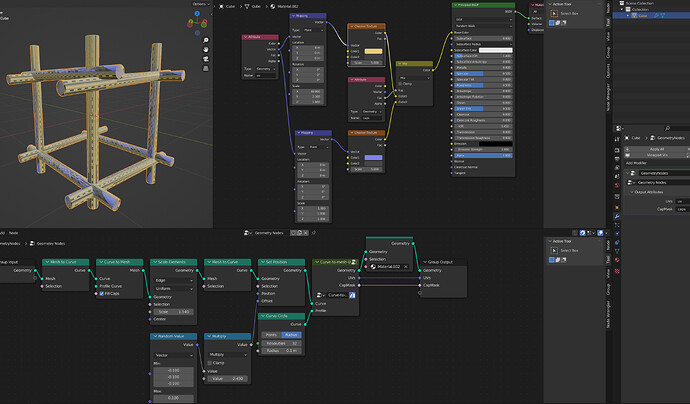Image resolution: width=690 pixels, height=404 pixels.
Task: Toggle the Fill Caps checkbox
Action: (102, 294)
